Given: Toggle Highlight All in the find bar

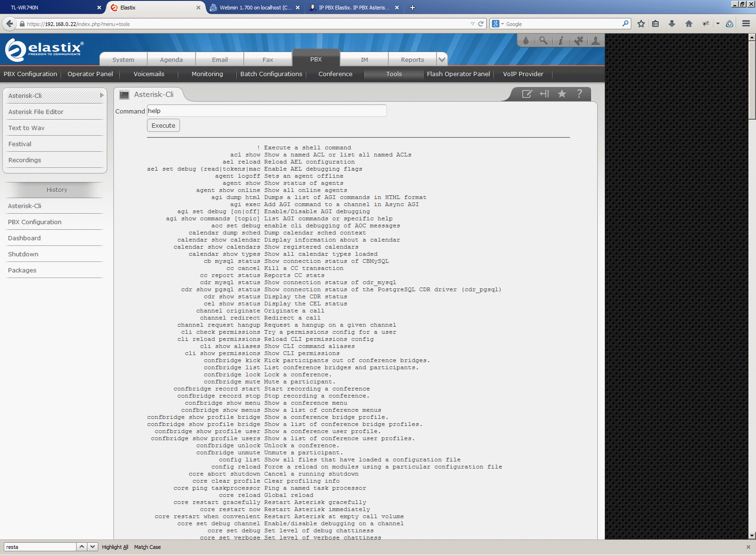Looking at the screenshot, I should 115,547.
